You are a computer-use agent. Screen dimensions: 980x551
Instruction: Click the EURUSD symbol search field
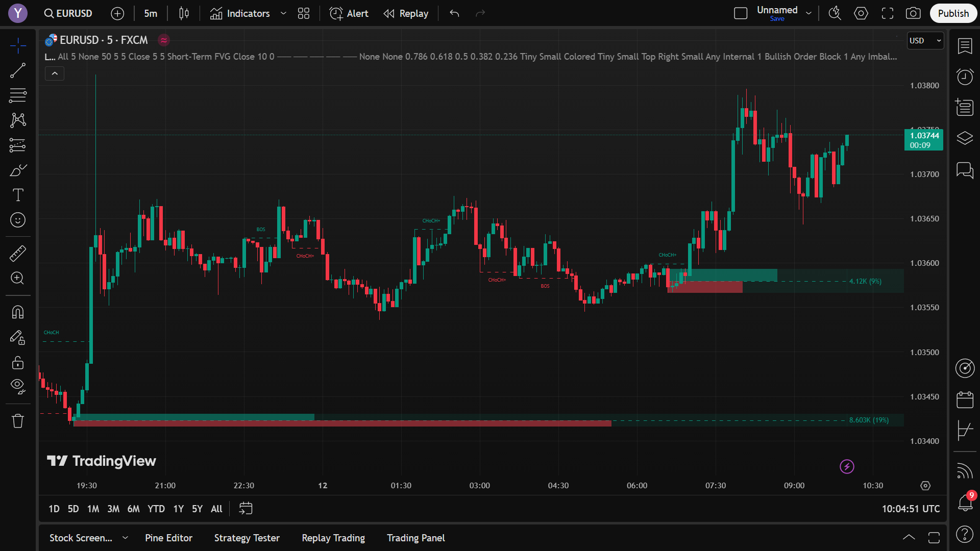coord(68,14)
